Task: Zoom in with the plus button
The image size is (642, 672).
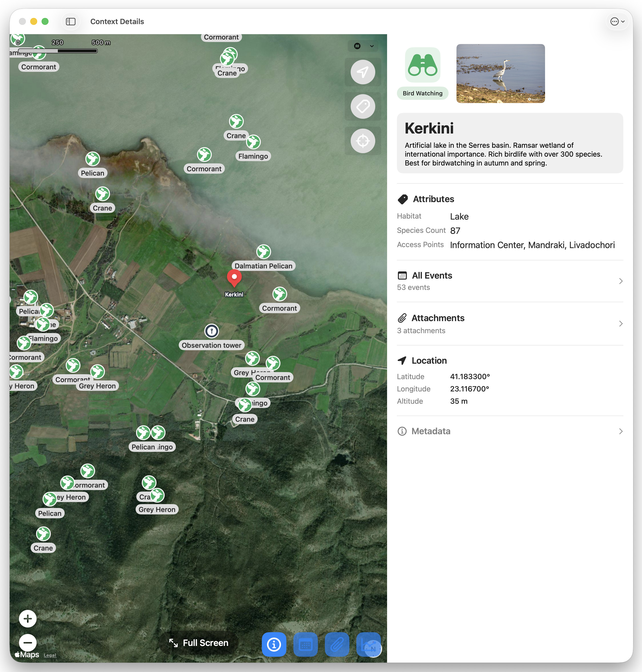Action: click(28, 619)
